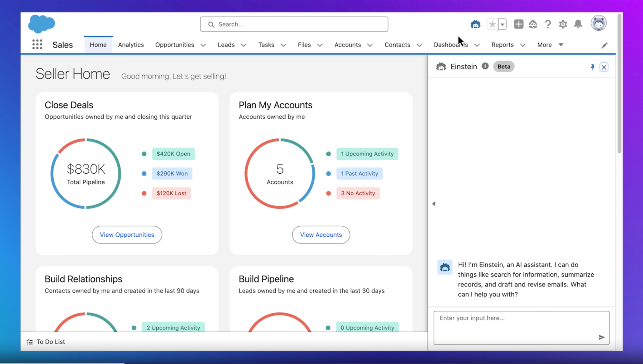Select the Home tab
Viewport: 643px width, 364px height.
[x=98, y=45]
